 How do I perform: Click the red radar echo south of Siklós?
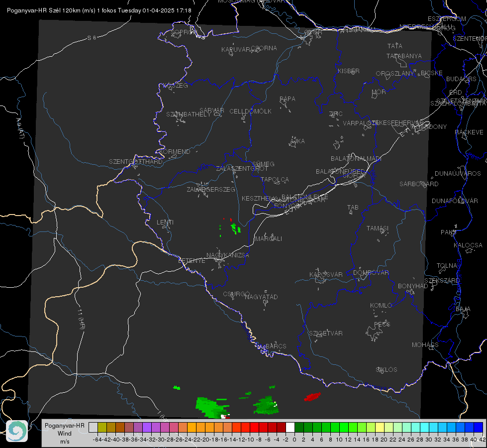pos(312,397)
